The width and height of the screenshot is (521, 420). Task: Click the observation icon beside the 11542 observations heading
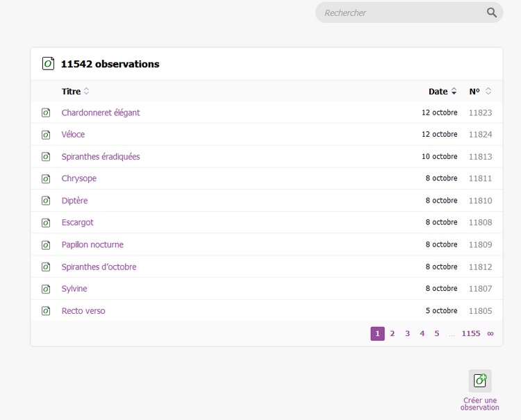point(48,64)
